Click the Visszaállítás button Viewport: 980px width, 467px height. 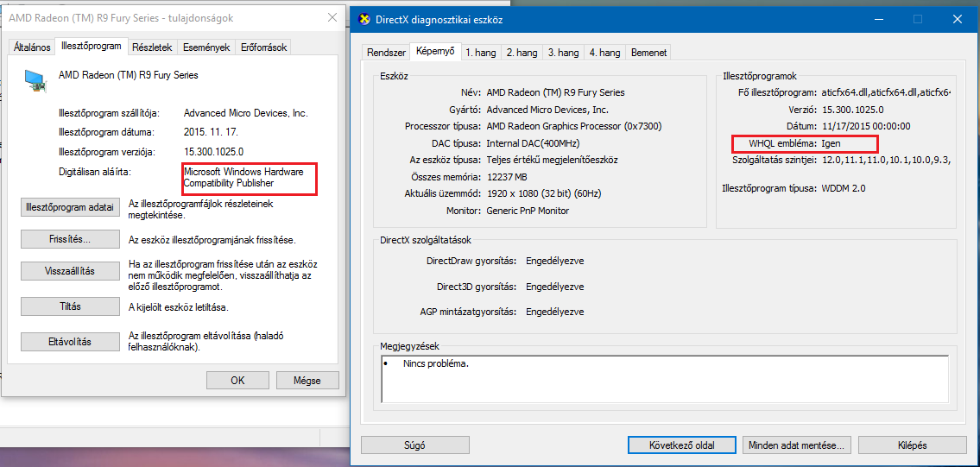click(70, 271)
